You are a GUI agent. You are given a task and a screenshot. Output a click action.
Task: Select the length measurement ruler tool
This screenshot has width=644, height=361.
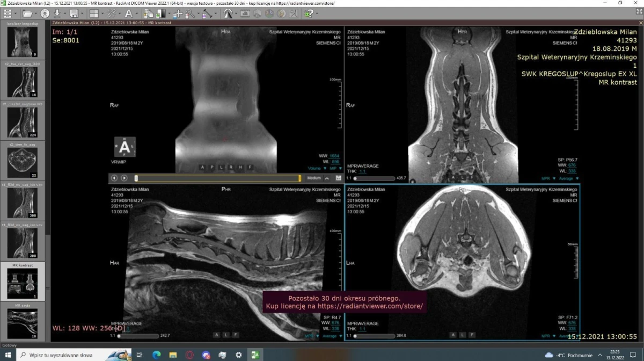pos(207,13)
